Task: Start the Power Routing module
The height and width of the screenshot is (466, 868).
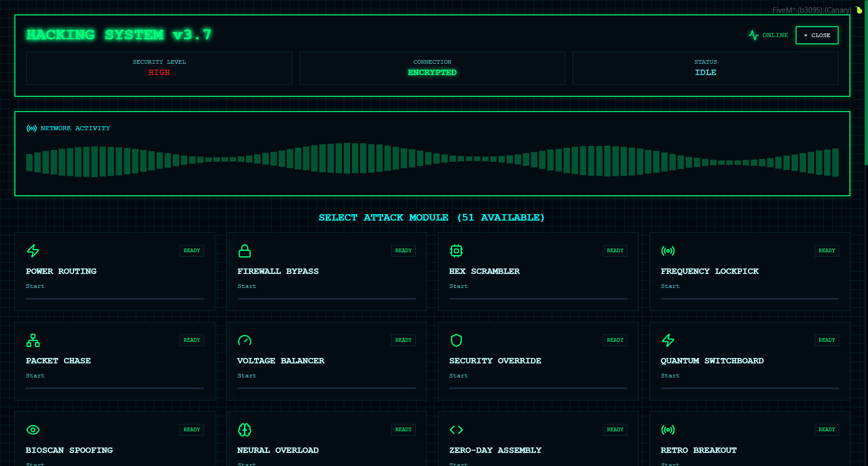Action: click(x=35, y=286)
